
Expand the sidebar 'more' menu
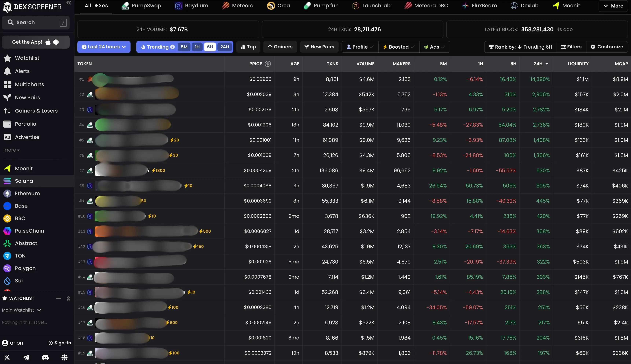click(12, 150)
